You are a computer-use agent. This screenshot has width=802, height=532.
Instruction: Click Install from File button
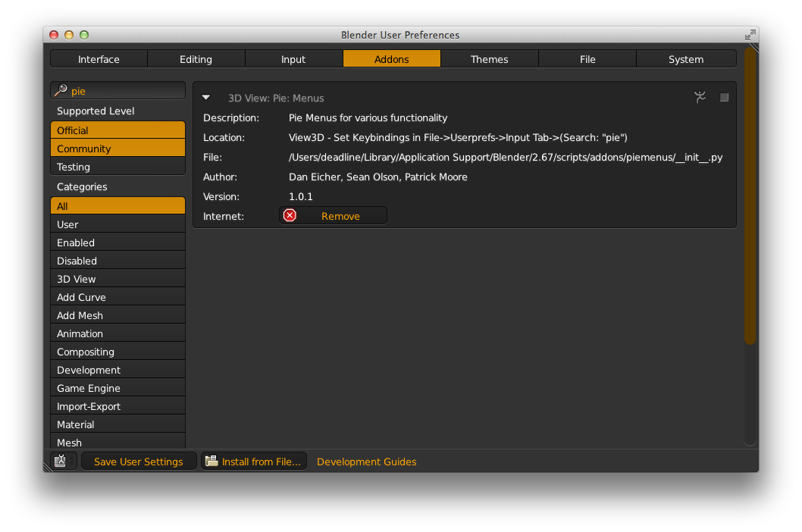point(254,462)
